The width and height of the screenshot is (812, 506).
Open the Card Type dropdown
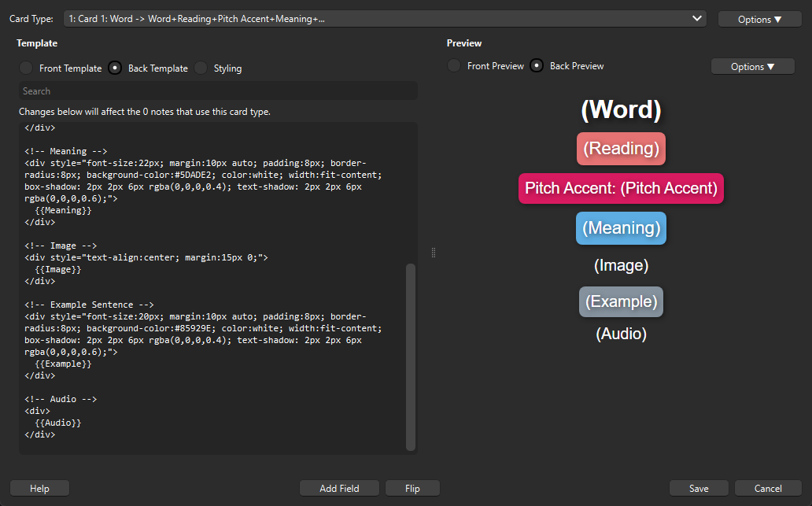point(384,19)
